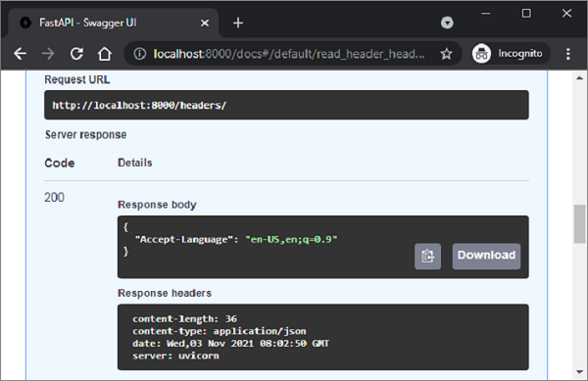
Task: Minimize the browser window
Action: [486, 14]
